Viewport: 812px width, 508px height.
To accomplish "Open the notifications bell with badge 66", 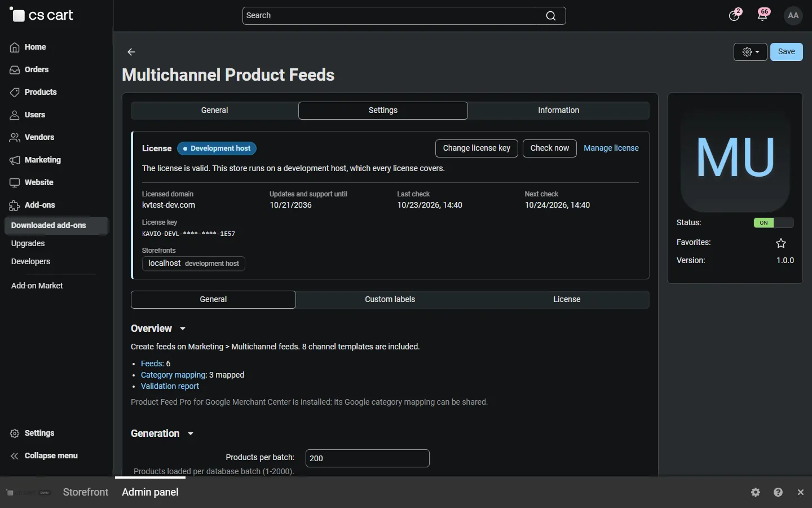I will 763,15.
